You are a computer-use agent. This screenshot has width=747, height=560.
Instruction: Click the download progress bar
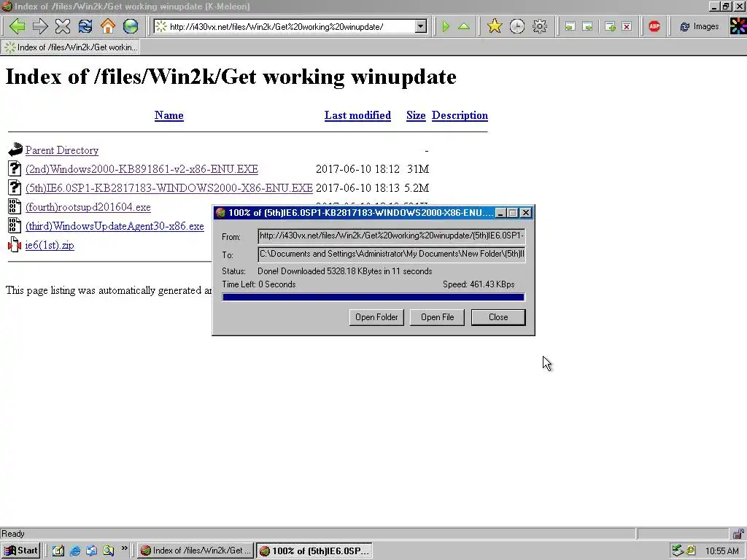(x=373, y=297)
